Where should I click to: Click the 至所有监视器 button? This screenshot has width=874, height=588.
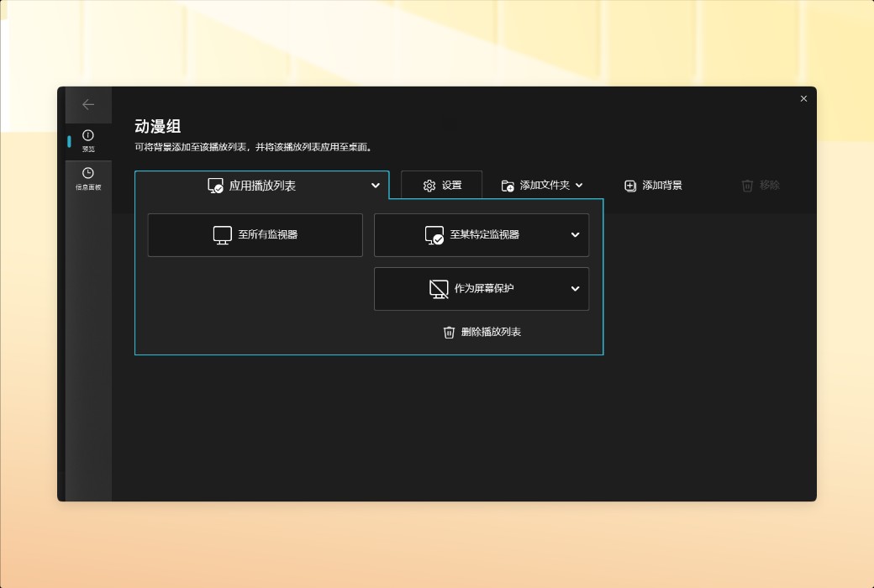click(x=255, y=235)
